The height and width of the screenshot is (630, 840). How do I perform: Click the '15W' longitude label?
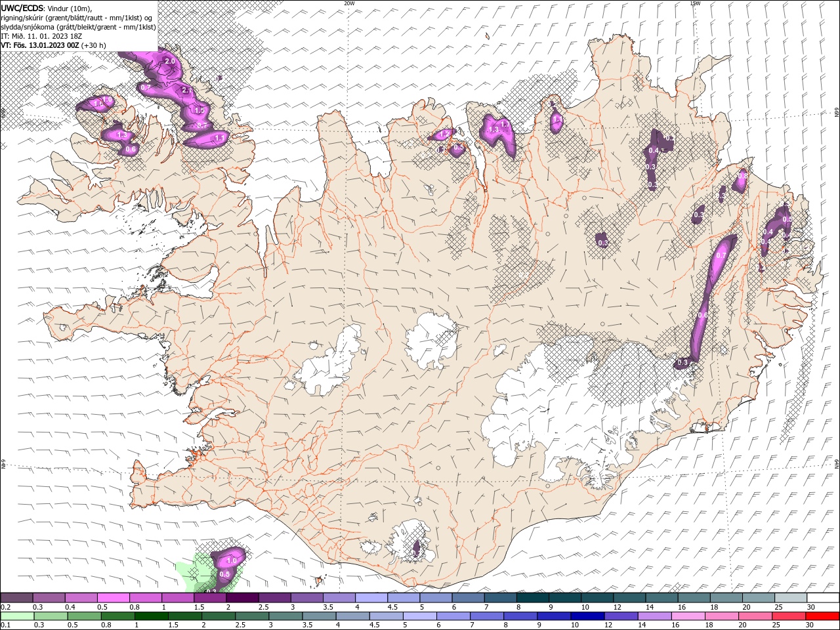tap(694, 3)
